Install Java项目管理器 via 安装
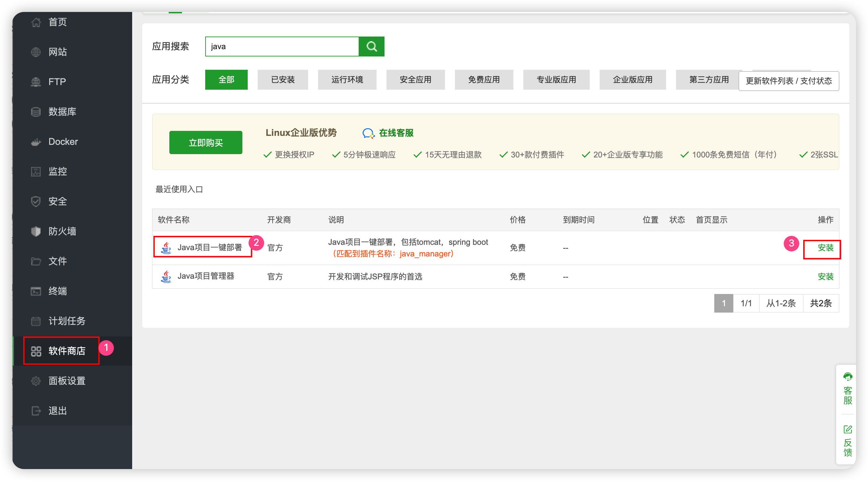Image resolution: width=868 pixels, height=481 pixels. 826,277
